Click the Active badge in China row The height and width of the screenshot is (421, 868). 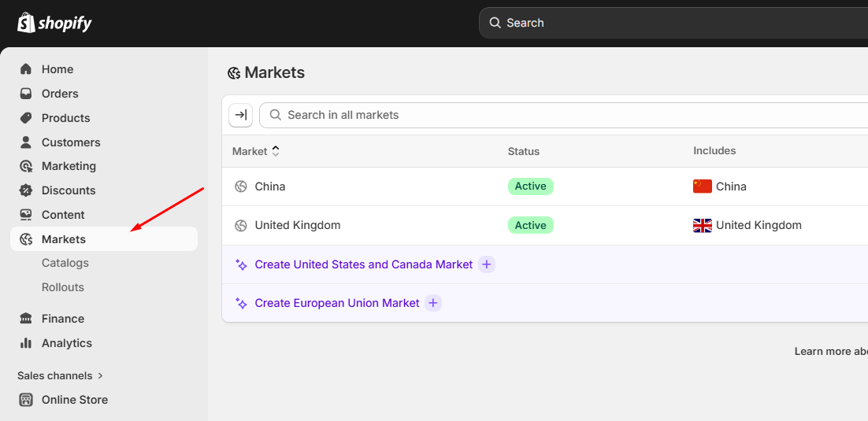pos(531,186)
